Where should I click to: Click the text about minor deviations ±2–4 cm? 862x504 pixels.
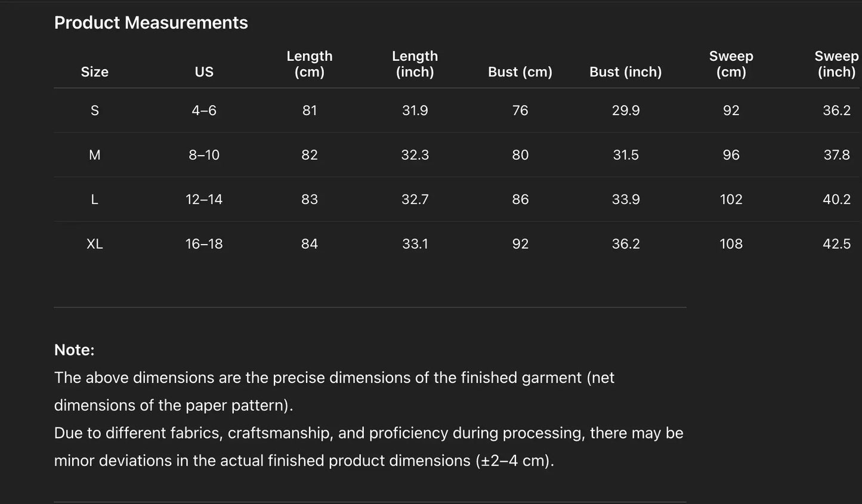(304, 460)
